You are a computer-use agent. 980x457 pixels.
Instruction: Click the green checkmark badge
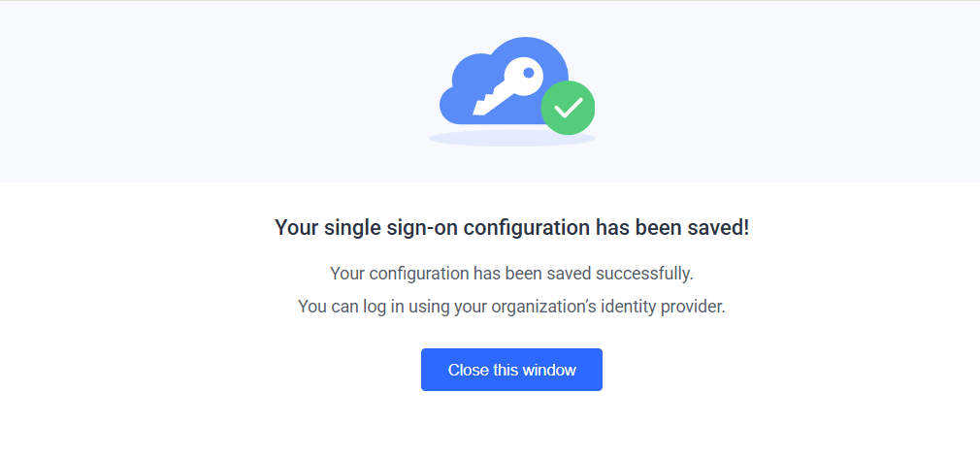point(568,108)
